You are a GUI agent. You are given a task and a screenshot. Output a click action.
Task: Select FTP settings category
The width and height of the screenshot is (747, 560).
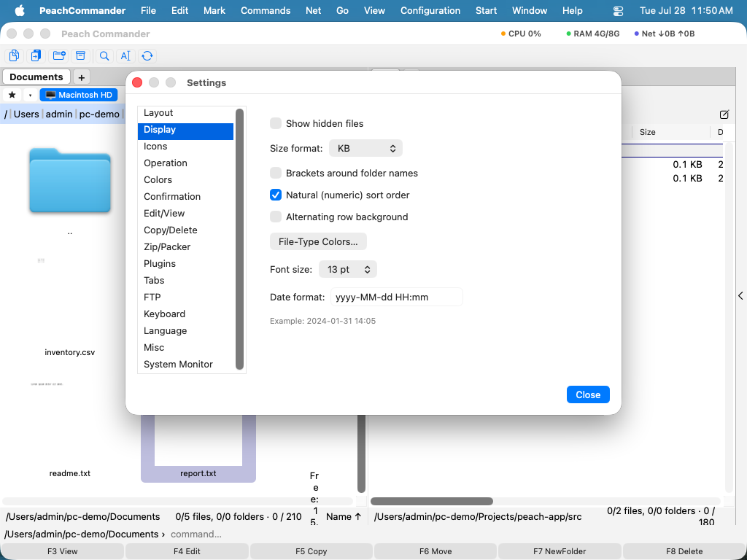point(186,297)
